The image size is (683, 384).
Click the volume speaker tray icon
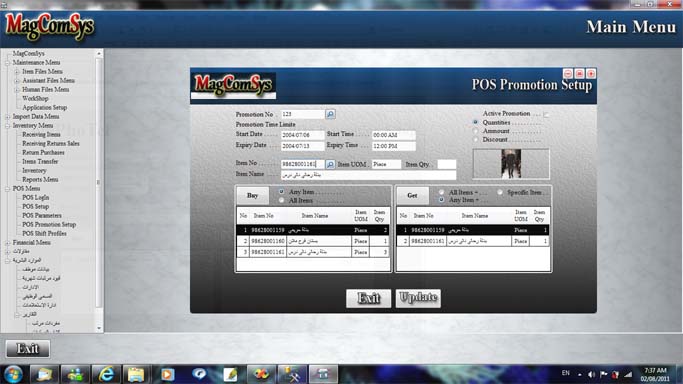coord(591,374)
